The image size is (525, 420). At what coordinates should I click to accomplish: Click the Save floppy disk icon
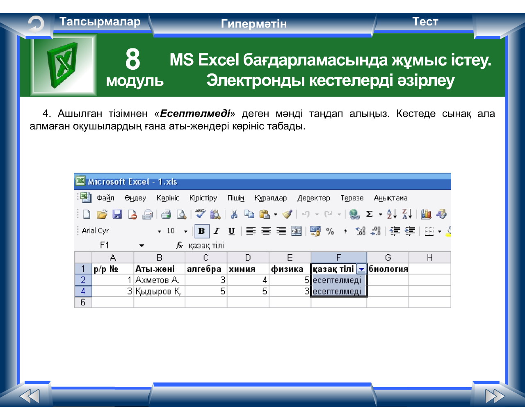(x=117, y=214)
